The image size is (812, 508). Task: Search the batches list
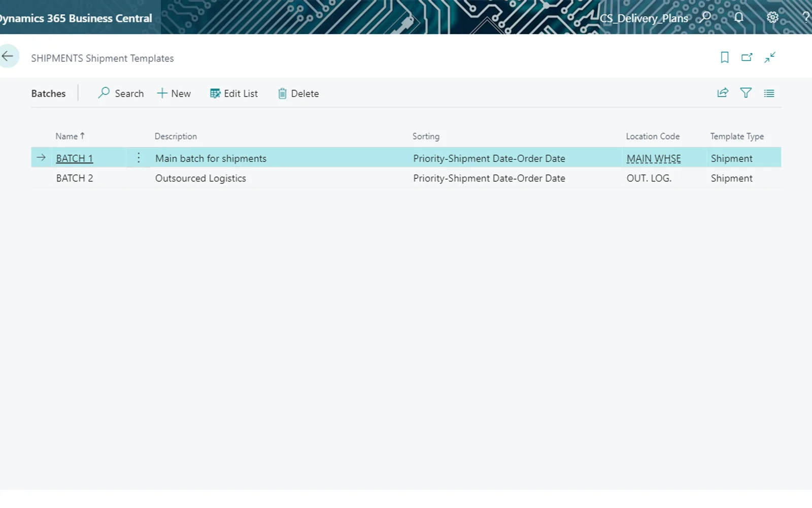(x=121, y=93)
